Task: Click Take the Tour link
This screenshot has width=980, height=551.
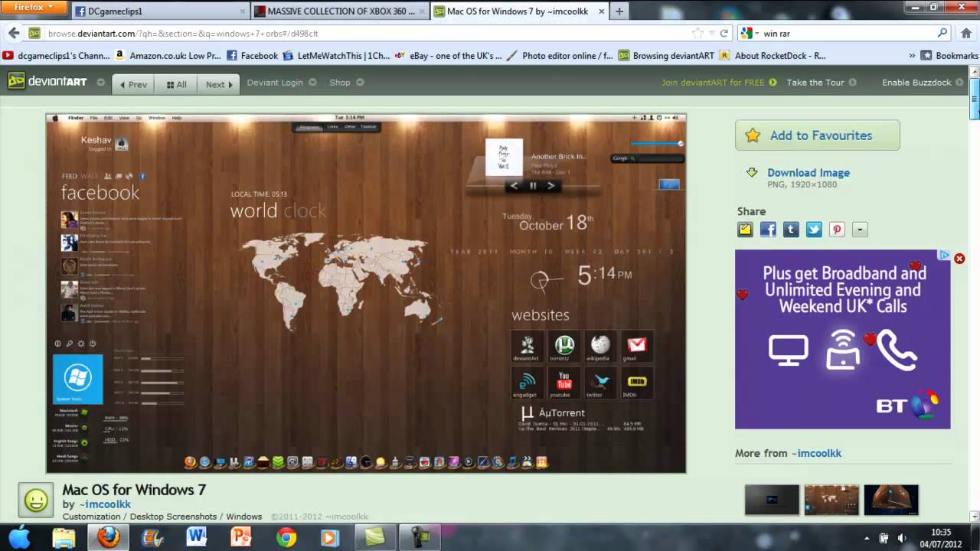Action: coord(821,83)
